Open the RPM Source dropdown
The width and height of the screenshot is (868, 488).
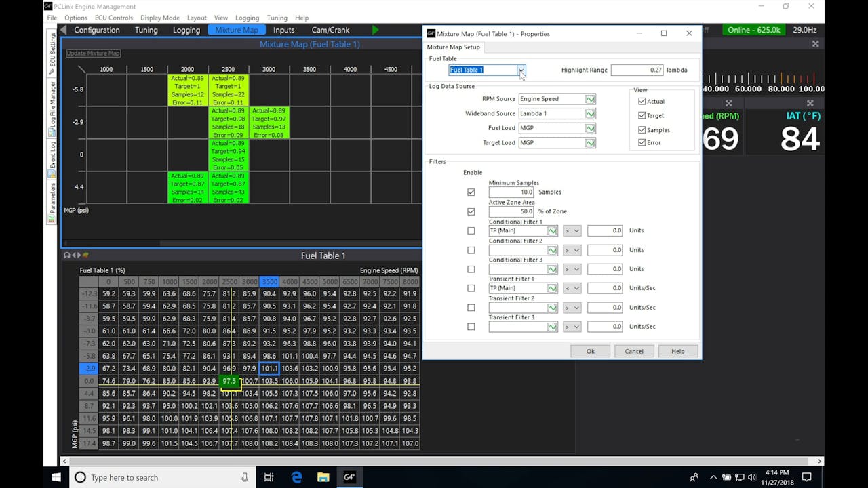(x=591, y=98)
